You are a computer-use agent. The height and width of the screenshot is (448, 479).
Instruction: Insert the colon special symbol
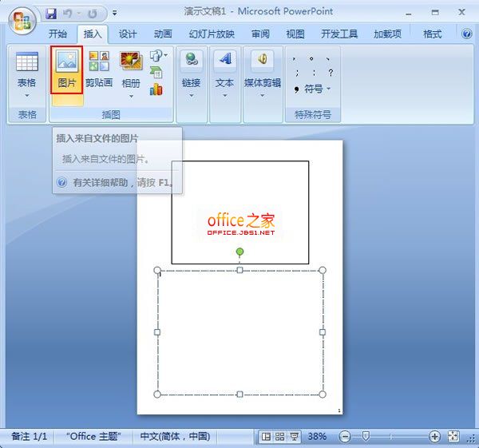click(x=314, y=73)
